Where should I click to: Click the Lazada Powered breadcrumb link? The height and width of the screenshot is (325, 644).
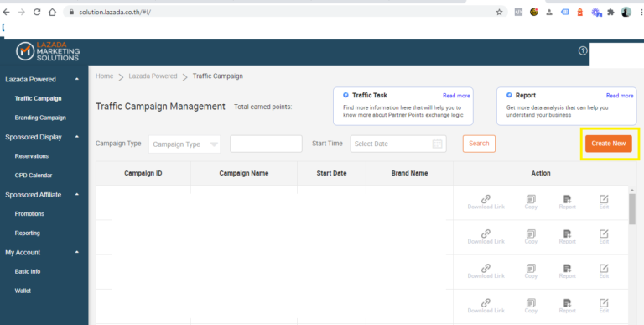pos(153,76)
